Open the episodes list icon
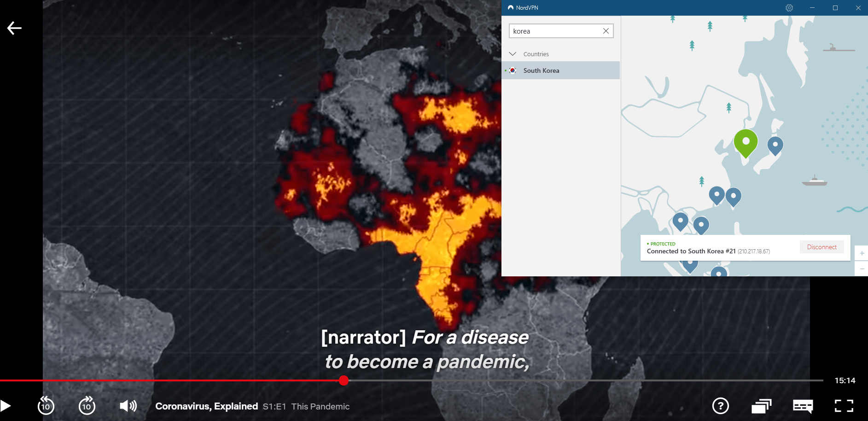The image size is (868, 421). pos(761,406)
